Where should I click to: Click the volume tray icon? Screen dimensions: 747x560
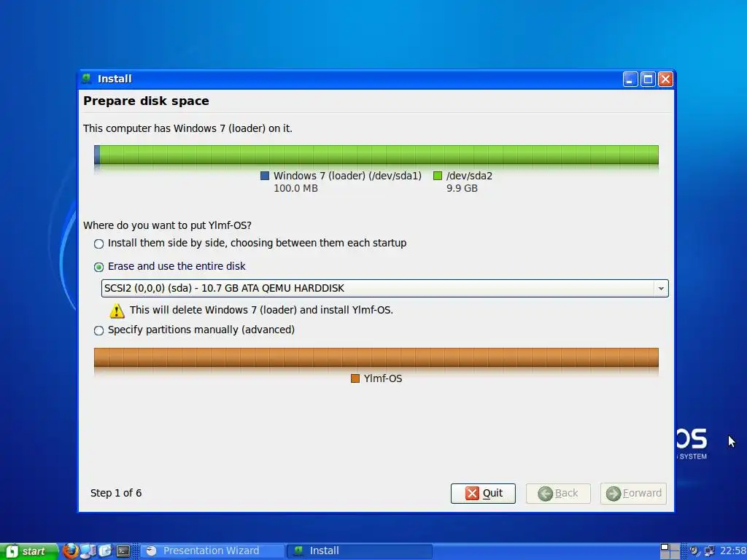pyautogui.click(x=694, y=551)
